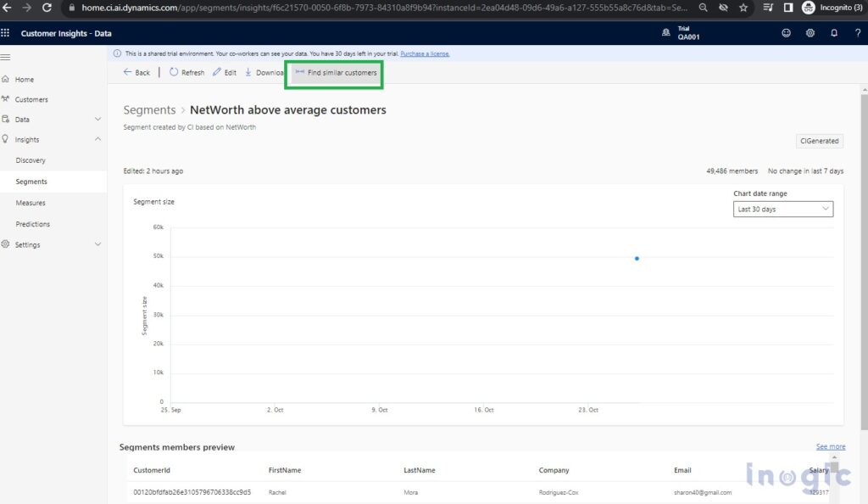
Task: Open the Chart date range dropdown
Action: click(x=782, y=209)
